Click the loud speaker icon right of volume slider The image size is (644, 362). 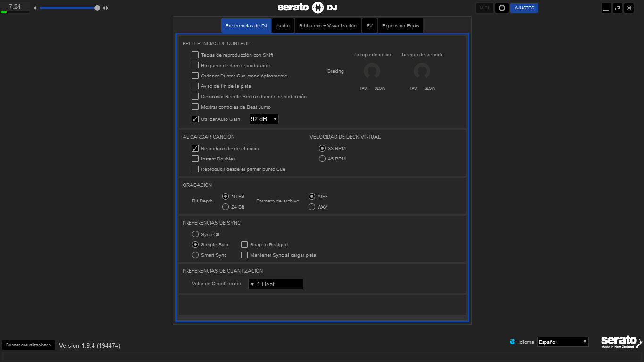[105, 8]
